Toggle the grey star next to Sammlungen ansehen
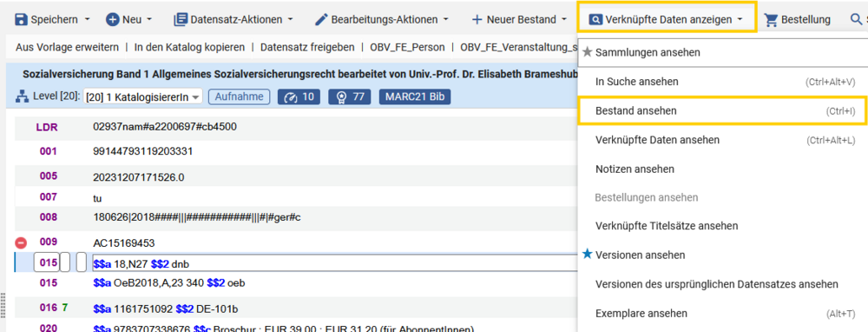The height and width of the screenshot is (332, 868). tap(588, 53)
